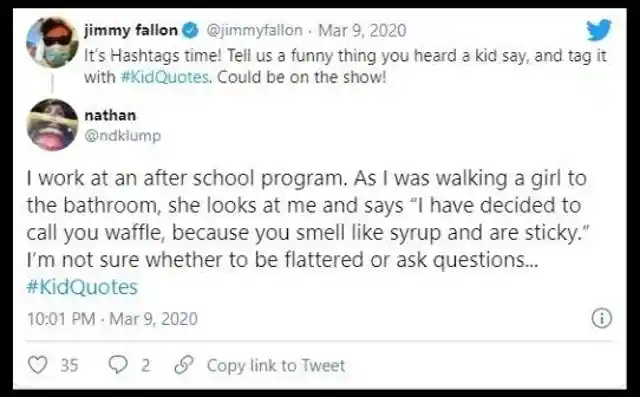
Task: Click the 2 replies count
Action: click(146, 365)
